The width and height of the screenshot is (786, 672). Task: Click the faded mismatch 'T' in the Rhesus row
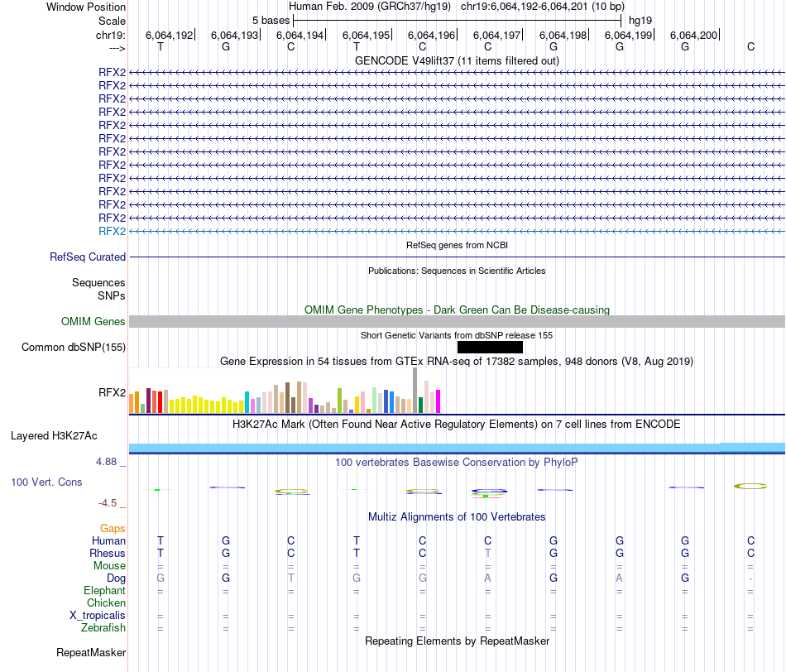[488, 553]
